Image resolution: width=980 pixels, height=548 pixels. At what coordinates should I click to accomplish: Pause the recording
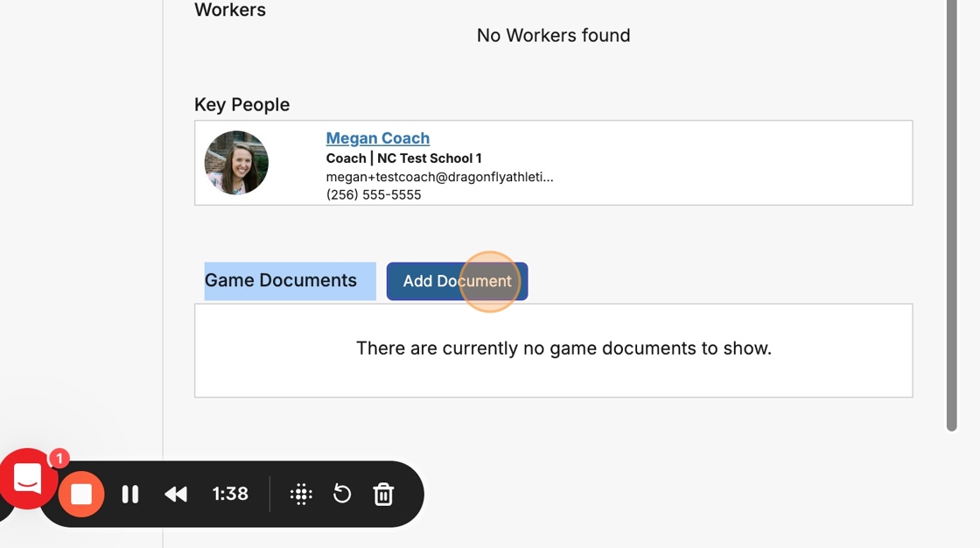(x=130, y=495)
